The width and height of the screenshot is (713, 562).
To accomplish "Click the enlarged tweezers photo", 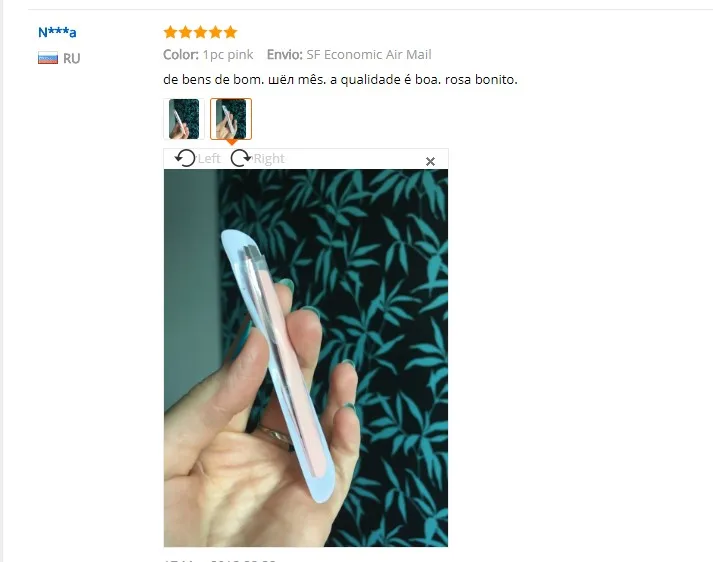I will pyautogui.click(x=306, y=358).
